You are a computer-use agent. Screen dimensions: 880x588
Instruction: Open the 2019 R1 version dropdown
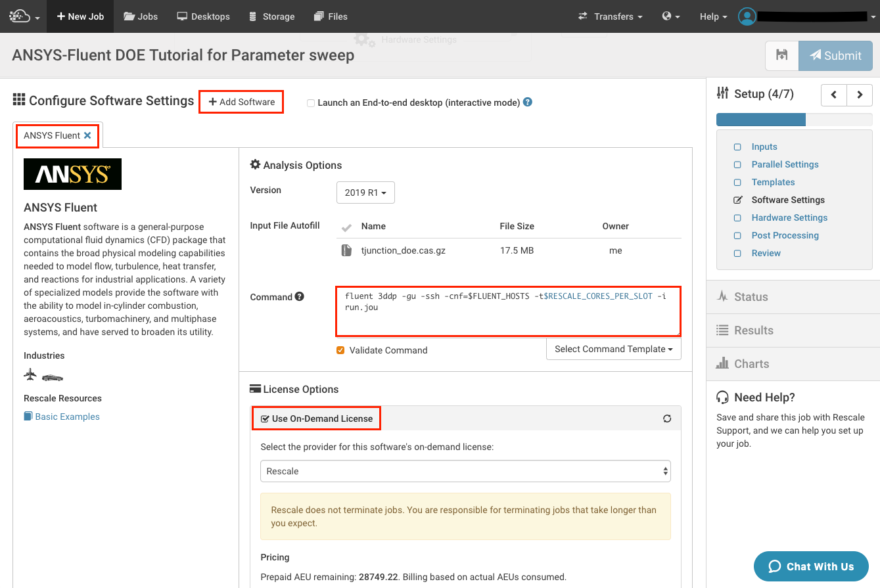click(x=365, y=192)
